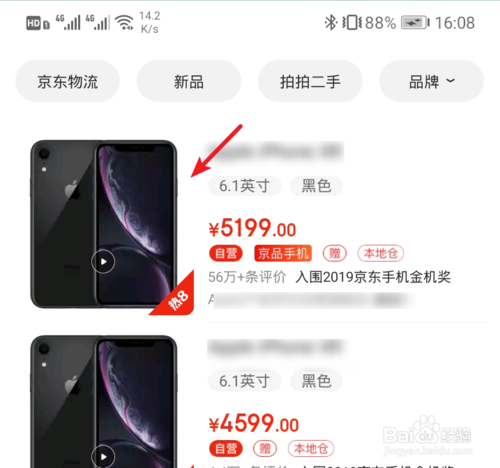Toggle the 新品 filter chip
The image size is (500, 468).
189,81
